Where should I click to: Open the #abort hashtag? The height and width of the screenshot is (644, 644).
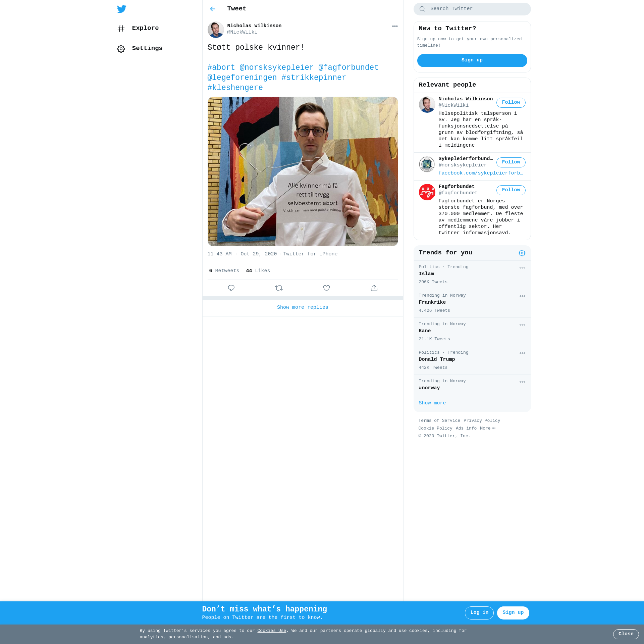[x=221, y=67]
